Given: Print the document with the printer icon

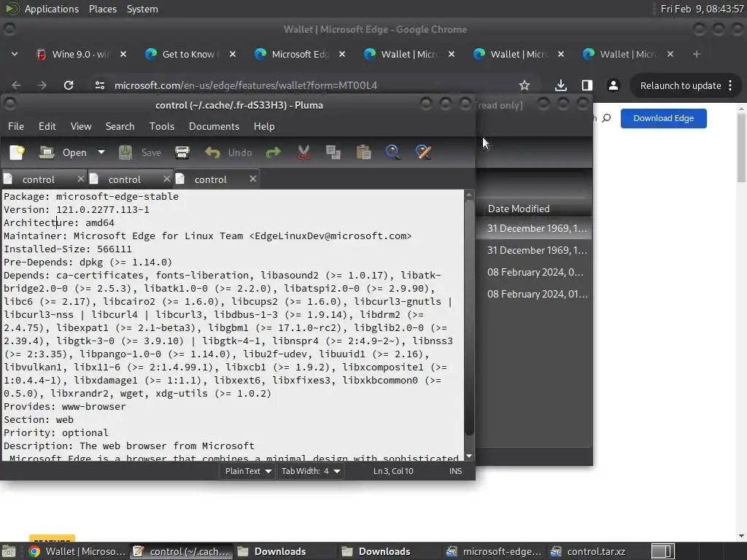Looking at the screenshot, I should tap(182, 152).
